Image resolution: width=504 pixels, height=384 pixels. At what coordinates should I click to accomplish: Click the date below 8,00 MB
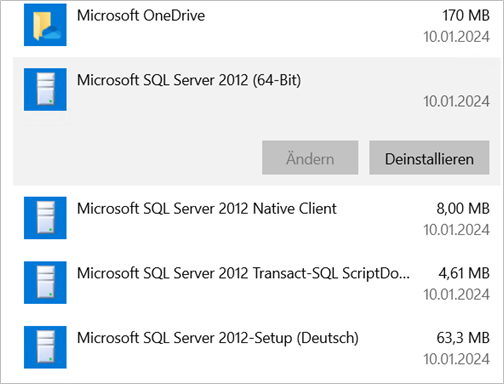[x=456, y=230]
